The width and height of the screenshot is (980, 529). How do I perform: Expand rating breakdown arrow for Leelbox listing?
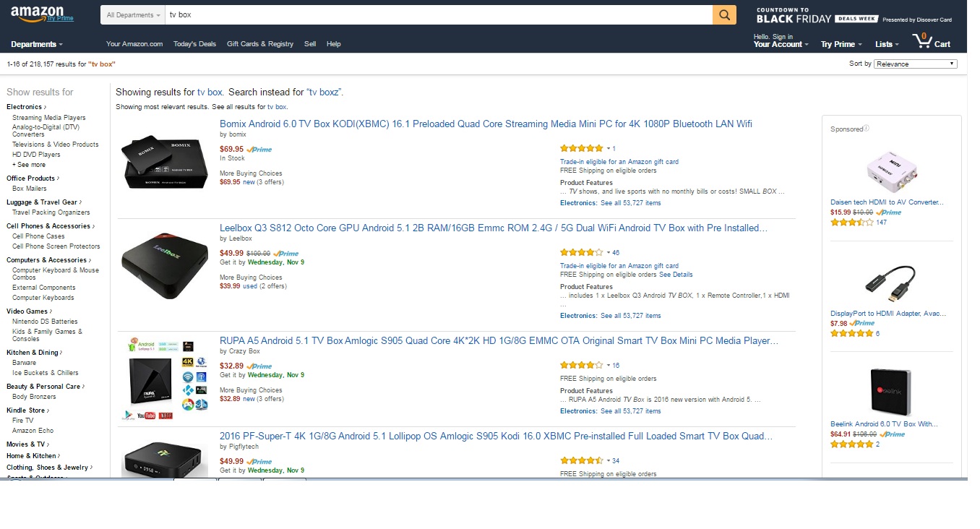(x=608, y=253)
